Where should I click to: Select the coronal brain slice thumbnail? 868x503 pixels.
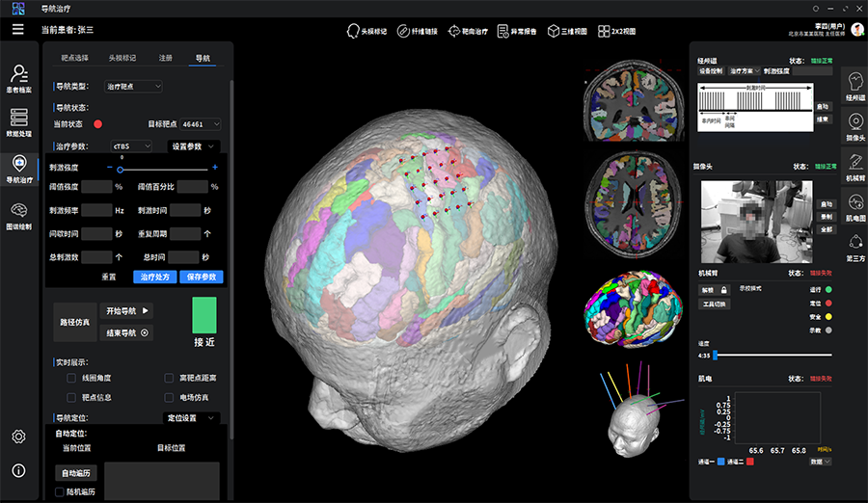click(x=635, y=101)
